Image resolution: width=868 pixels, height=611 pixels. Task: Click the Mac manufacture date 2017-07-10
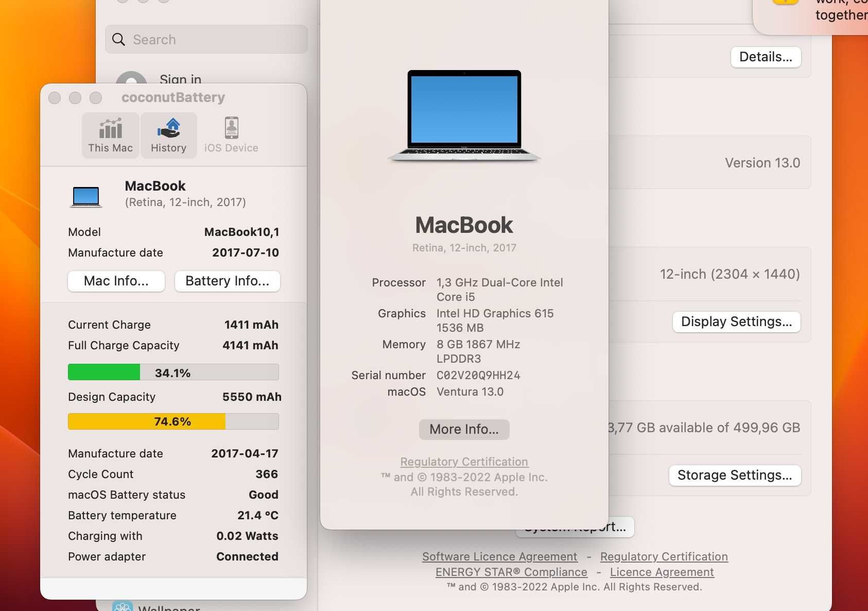point(246,252)
